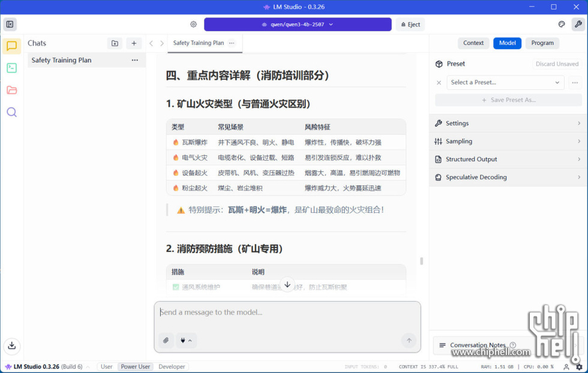Image resolution: width=588 pixels, height=373 pixels.
Task: Open the Safety Training Plan tab menu dots
Action: (x=232, y=43)
